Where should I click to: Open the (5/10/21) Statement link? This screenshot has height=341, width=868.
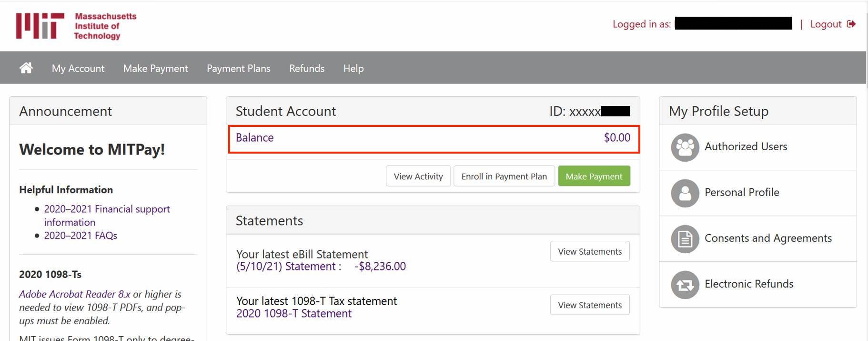point(289,266)
